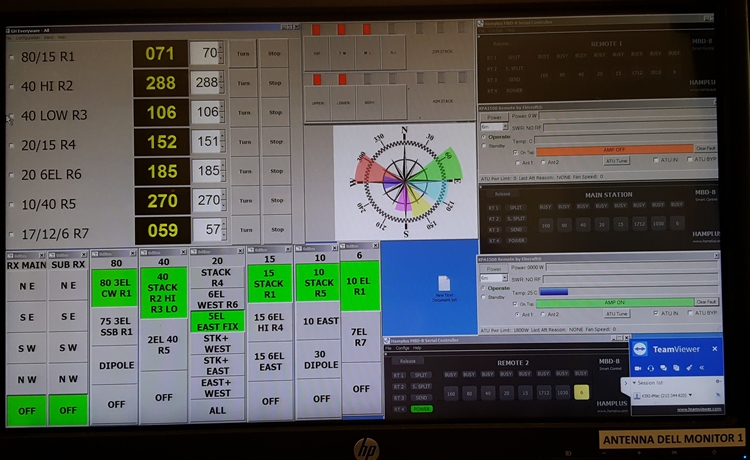Click SEND in REMOTE 2 panel
This screenshot has height=460, width=750.
pyautogui.click(x=421, y=398)
